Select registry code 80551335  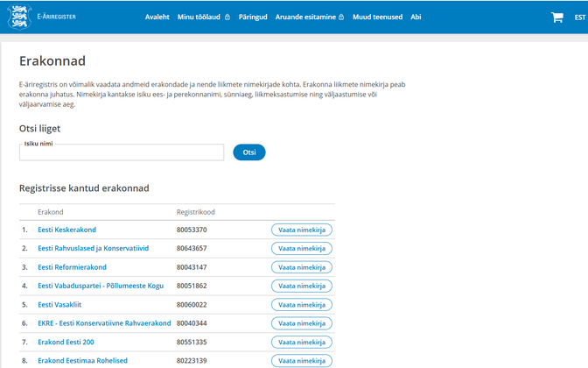192,342
